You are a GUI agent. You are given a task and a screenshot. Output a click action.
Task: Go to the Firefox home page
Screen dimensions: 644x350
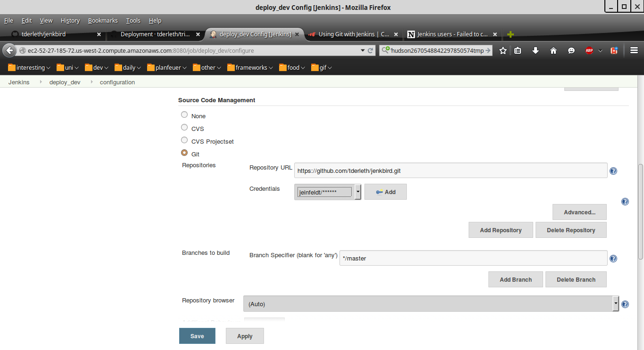[553, 50]
